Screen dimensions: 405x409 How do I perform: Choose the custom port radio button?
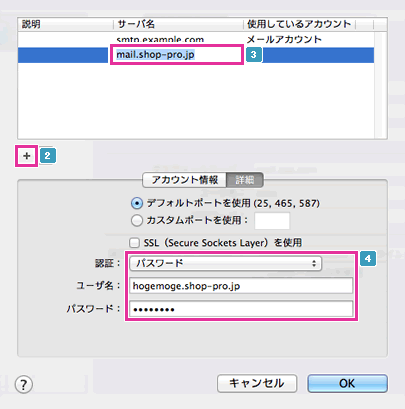pos(137,220)
